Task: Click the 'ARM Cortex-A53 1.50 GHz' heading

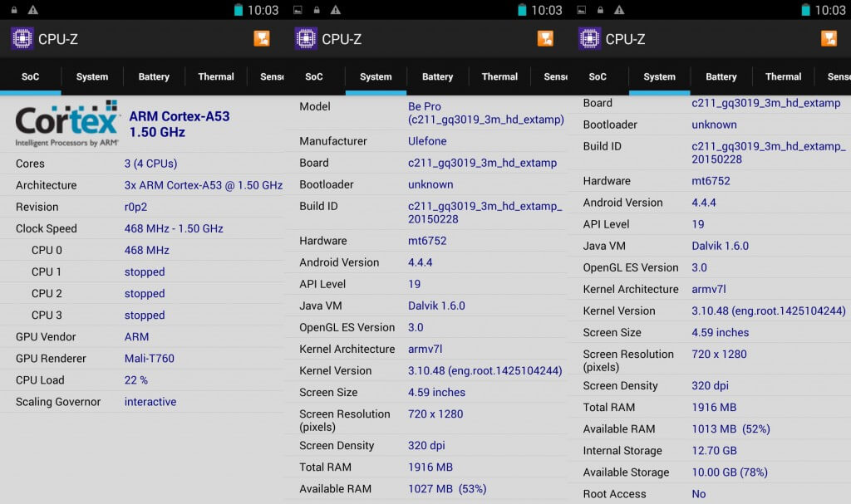Action: [x=180, y=125]
